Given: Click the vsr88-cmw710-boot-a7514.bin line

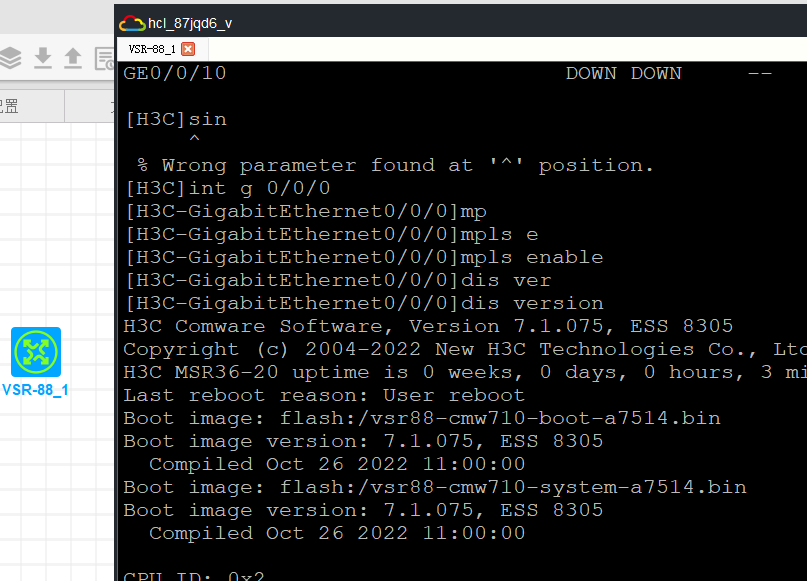Looking at the screenshot, I should click(422, 418).
